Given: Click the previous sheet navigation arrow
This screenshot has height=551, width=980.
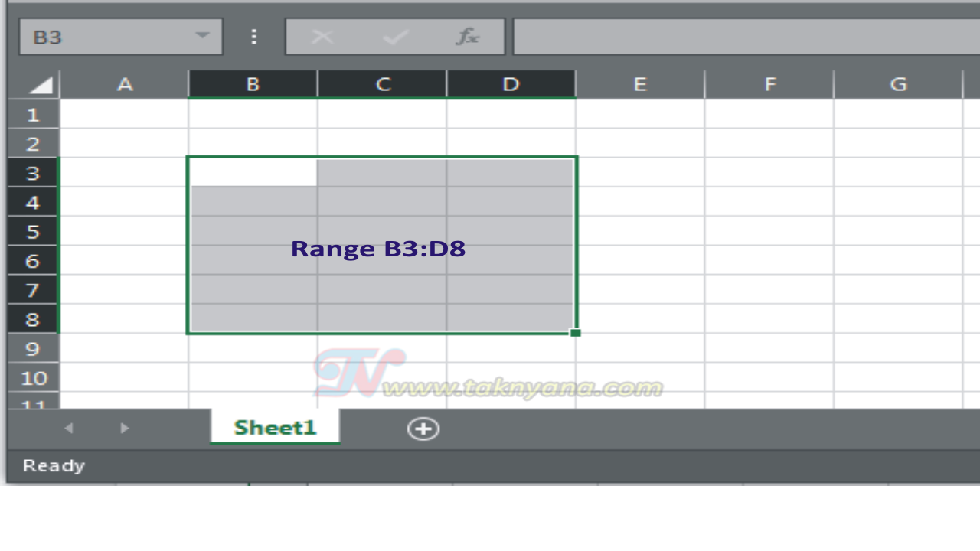Looking at the screenshot, I should (x=68, y=428).
